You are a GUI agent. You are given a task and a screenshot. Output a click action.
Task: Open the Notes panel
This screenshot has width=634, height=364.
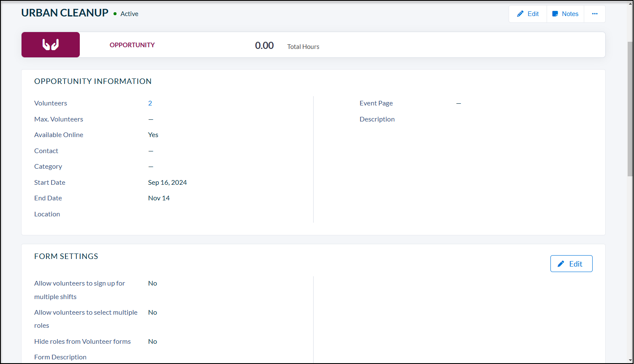pos(565,14)
